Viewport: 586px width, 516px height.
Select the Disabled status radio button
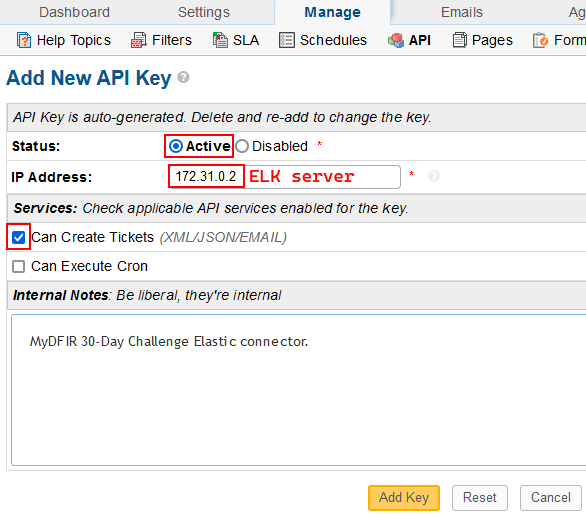(x=242, y=146)
